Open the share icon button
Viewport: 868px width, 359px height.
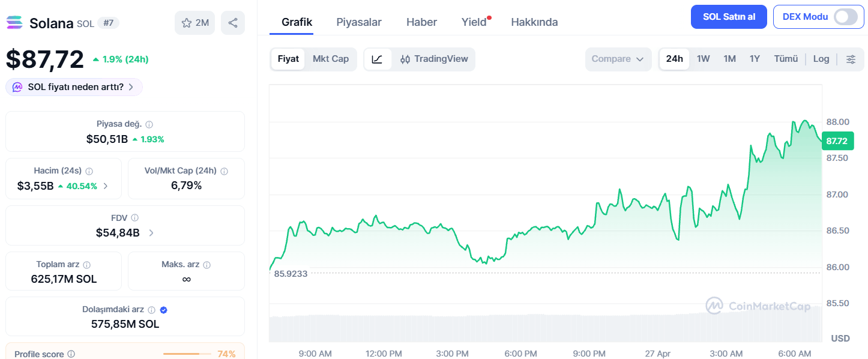[233, 23]
